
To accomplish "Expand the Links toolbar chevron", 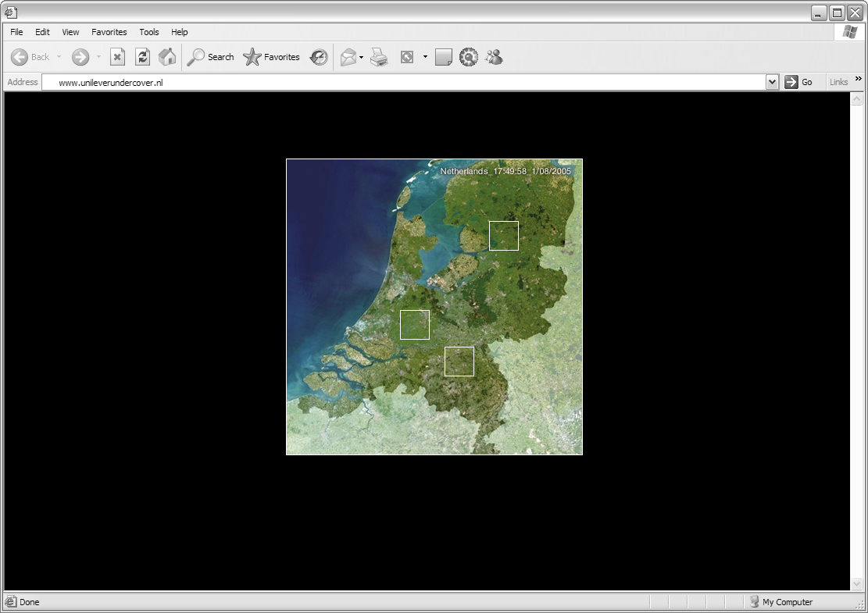I will tap(859, 79).
